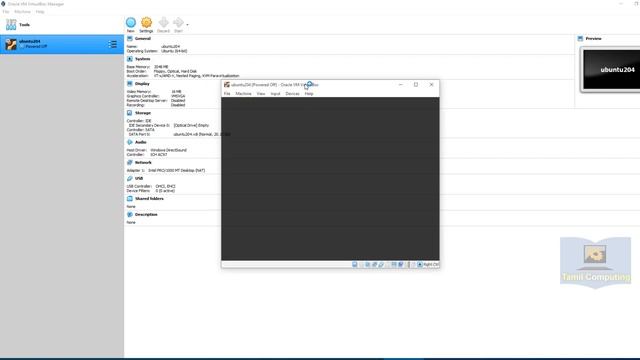Open Devices menu in ubuntu204 VM window
Screen dimensions: 640x360
pos(292,93)
